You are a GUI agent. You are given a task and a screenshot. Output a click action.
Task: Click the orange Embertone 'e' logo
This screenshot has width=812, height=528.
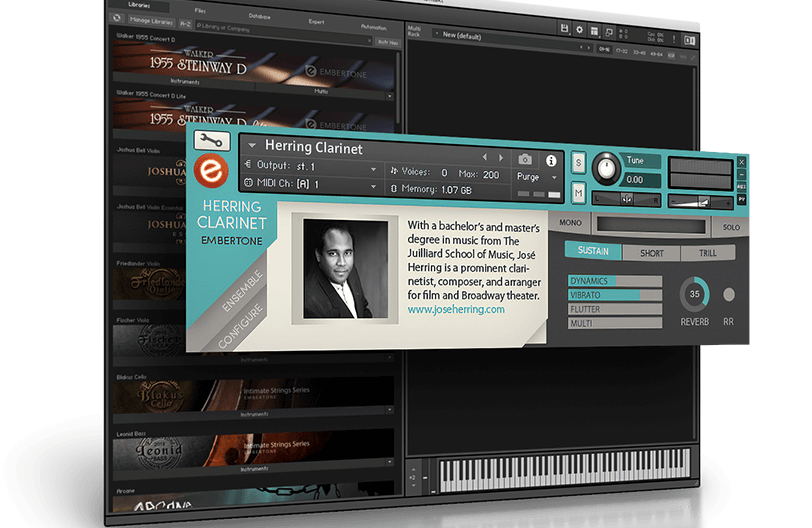(211, 170)
